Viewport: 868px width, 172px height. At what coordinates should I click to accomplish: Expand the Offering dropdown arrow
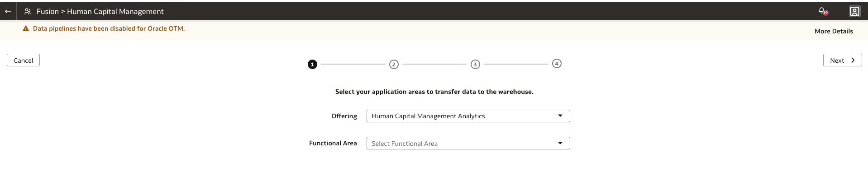pyautogui.click(x=560, y=116)
